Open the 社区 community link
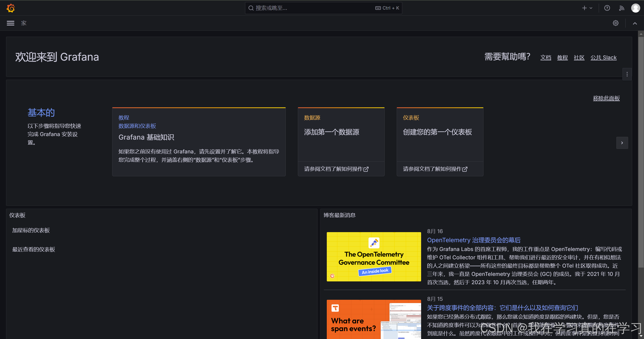Screen dimensions: 644x339 [579, 57]
